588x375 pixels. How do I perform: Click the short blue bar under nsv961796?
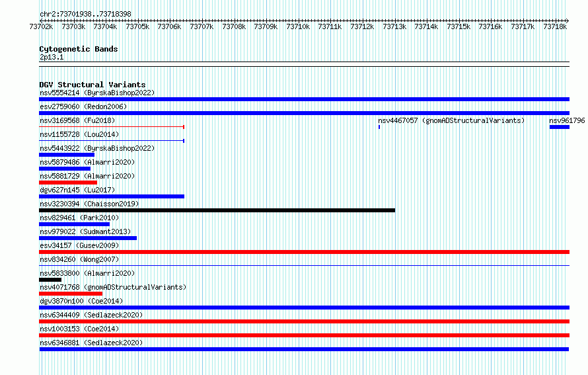point(560,127)
